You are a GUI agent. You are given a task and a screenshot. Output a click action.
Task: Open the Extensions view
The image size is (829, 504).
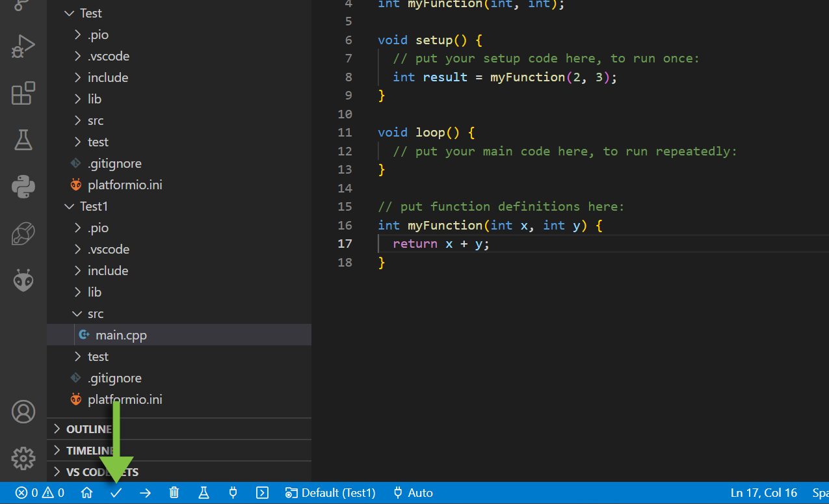[23, 94]
